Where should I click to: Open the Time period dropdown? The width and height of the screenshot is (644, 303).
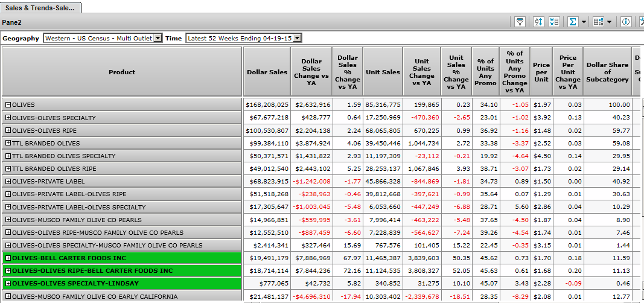point(297,38)
